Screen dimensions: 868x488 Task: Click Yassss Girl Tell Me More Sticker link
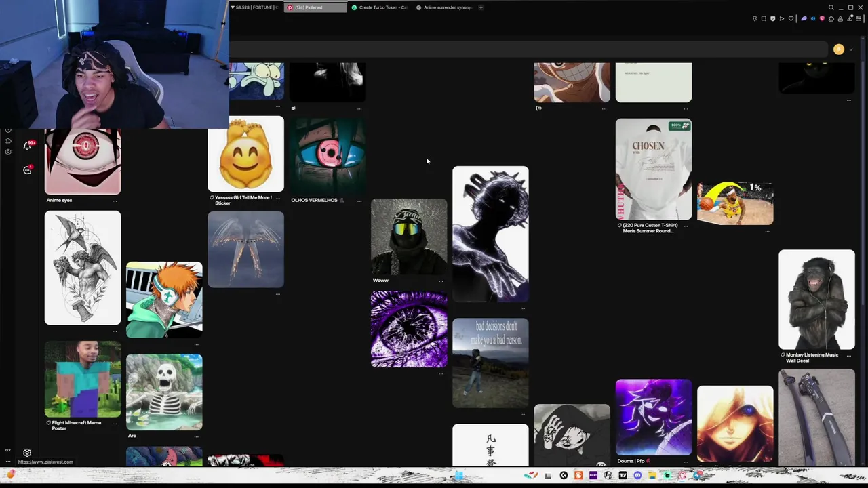243,200
